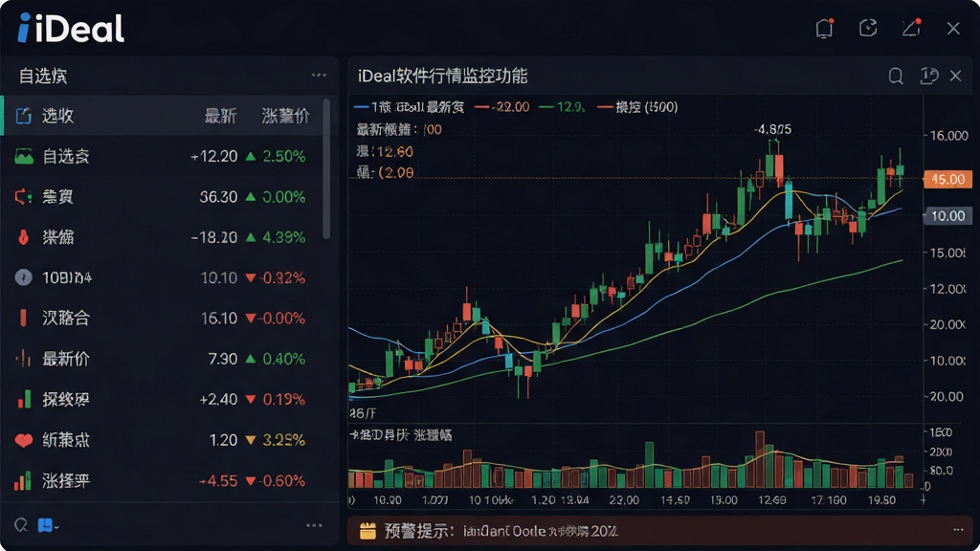980x551 pixels.
Task: Click the red icon in -18.20 row
Action: pyautogui.click(x=23, y=237)
